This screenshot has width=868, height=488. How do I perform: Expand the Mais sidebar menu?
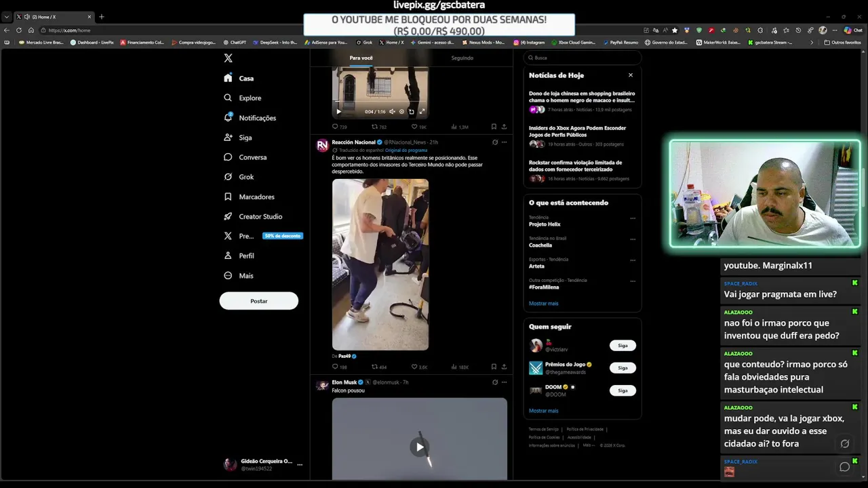point(239,276)
